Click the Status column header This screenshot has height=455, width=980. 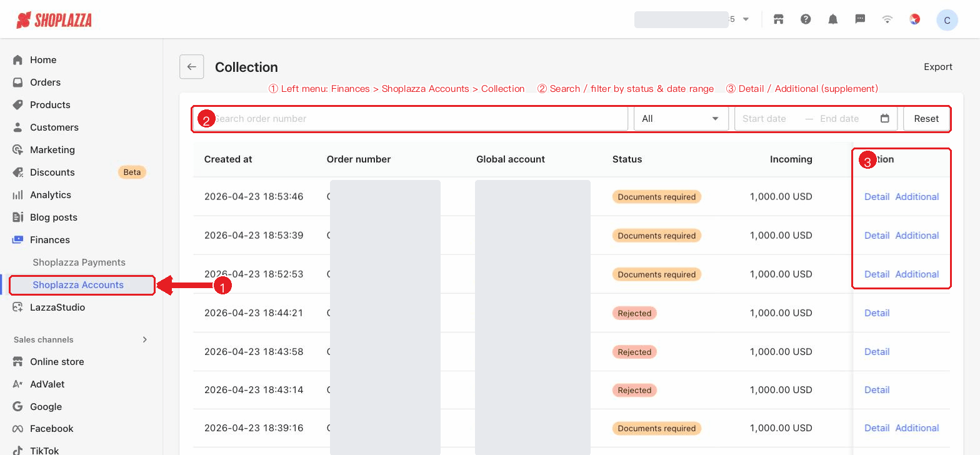627,159
